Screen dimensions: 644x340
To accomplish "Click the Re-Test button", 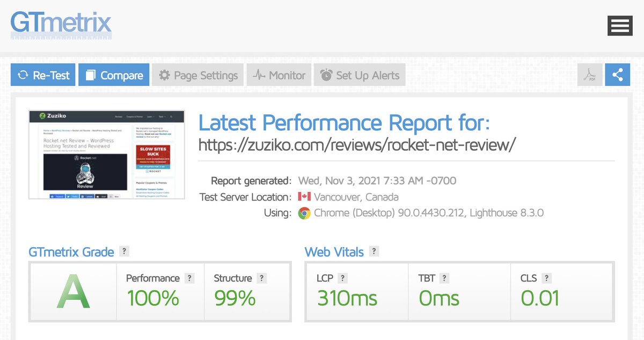I will pyautogui.click(x=43, y=75).
